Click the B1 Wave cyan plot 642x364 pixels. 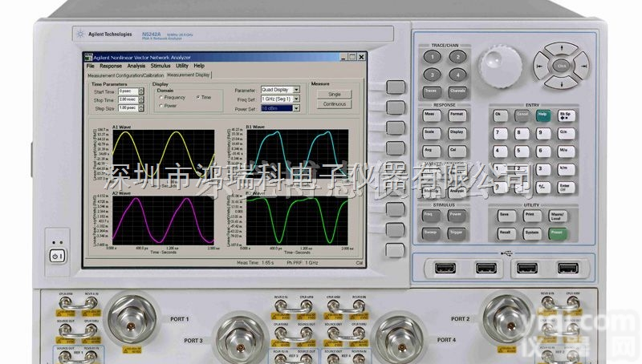pos(297,154)
